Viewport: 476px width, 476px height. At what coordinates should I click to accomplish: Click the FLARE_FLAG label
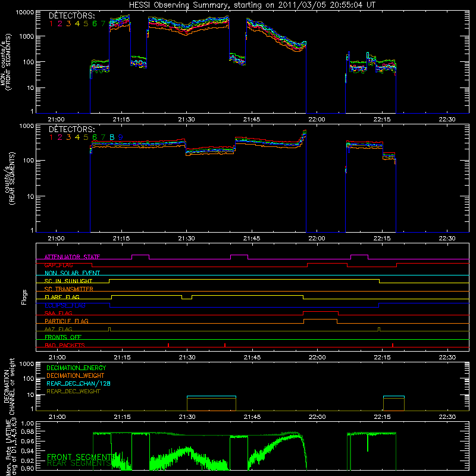coord(62,297)
